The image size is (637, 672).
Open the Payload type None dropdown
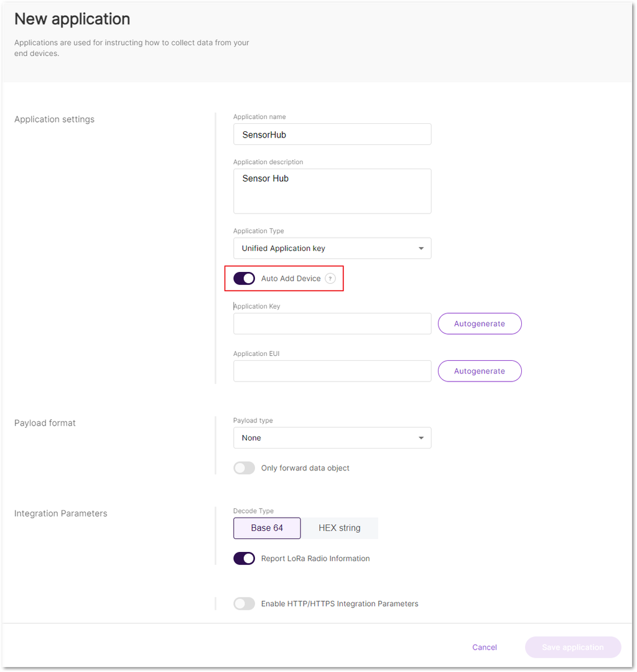332,438
